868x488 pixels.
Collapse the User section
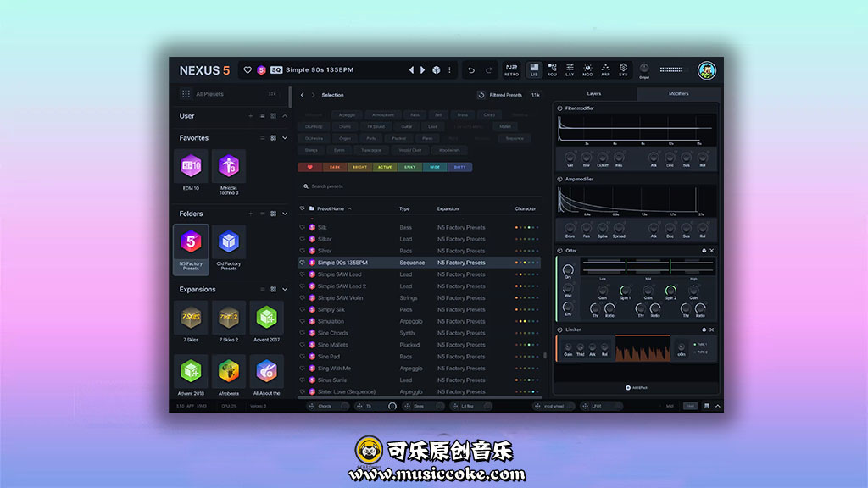pos(285,116)
